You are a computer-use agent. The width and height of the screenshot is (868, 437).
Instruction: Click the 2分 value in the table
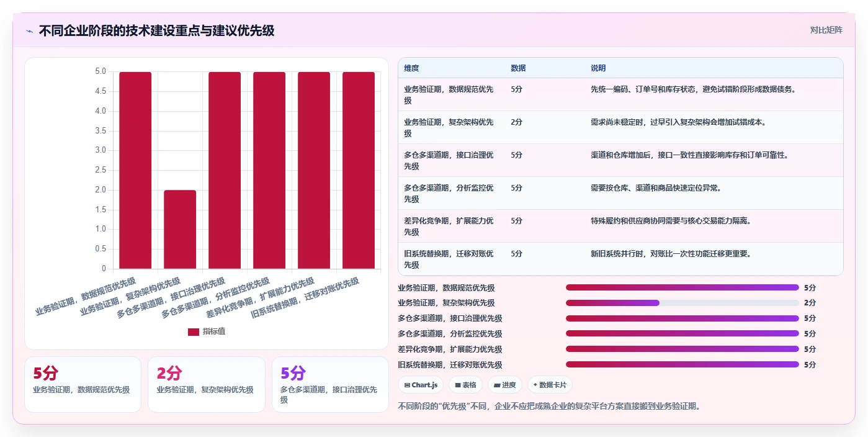[516, 122]
